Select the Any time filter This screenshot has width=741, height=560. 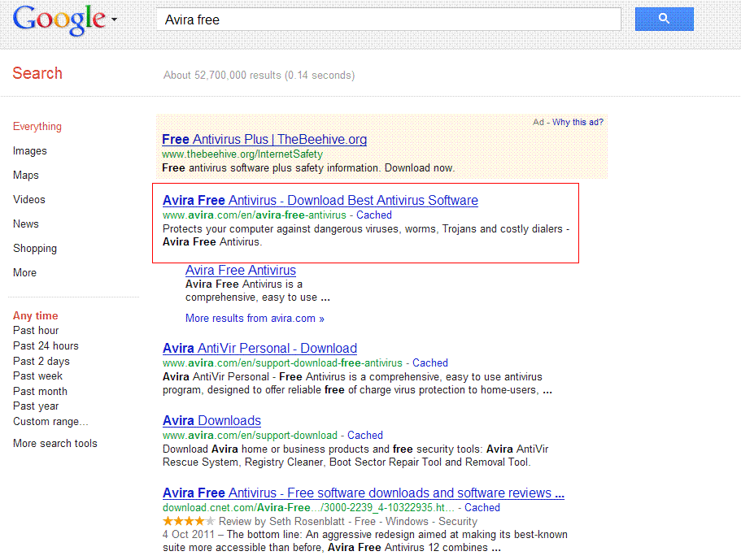[36, 316]
